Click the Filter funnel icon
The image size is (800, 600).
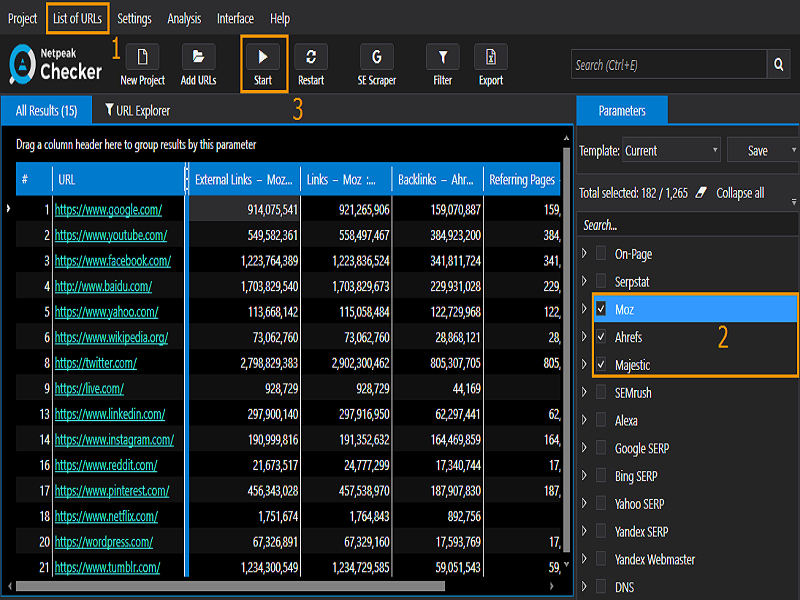click(x=442, y=57)
